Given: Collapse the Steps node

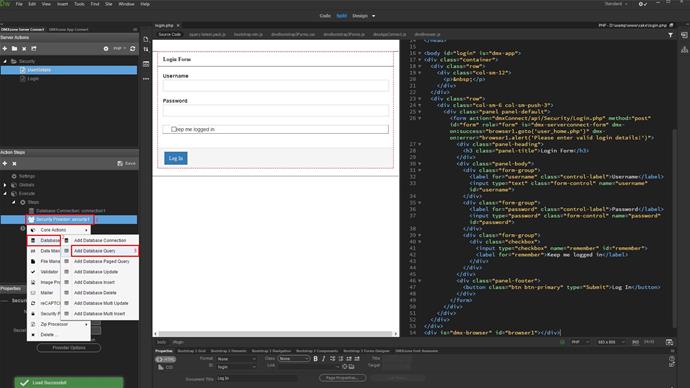Looking at the screenshot, I should coord(14,202).
